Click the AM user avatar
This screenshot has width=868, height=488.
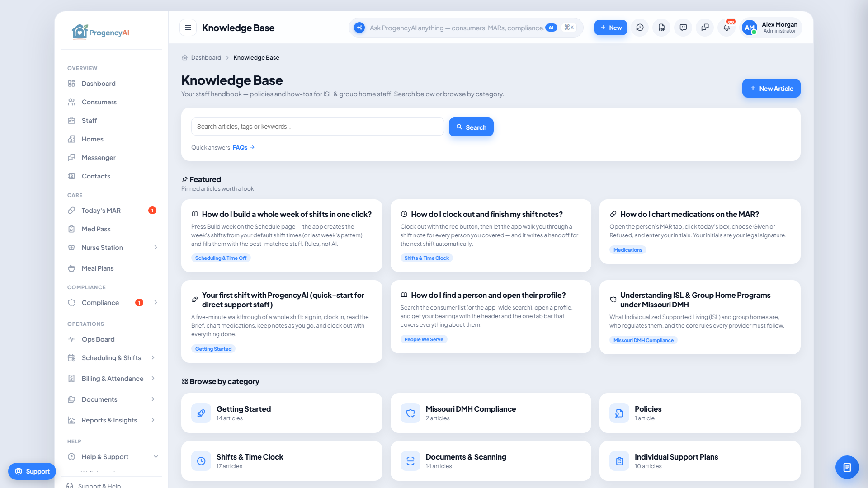pyautogui.click(x=750, y=28)
